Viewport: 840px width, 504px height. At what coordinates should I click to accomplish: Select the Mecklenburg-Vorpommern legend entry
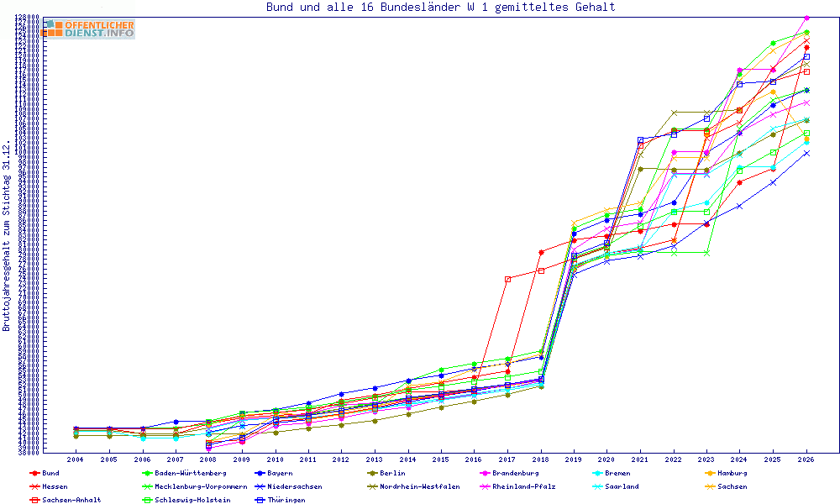195,487
